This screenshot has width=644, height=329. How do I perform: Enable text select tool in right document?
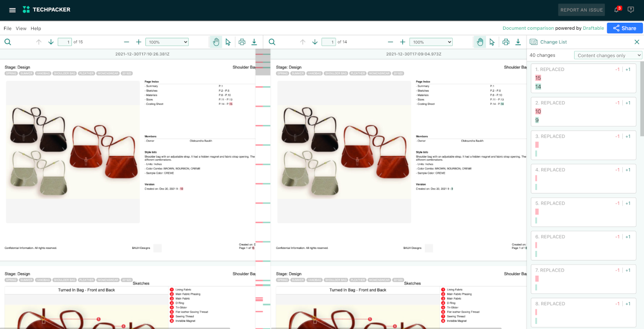[492, 42]
